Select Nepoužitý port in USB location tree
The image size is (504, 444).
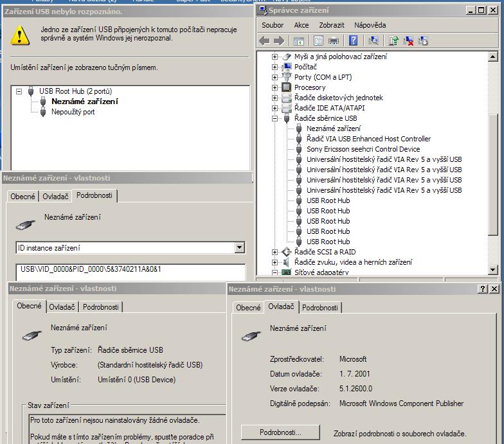tap(73, 112)
